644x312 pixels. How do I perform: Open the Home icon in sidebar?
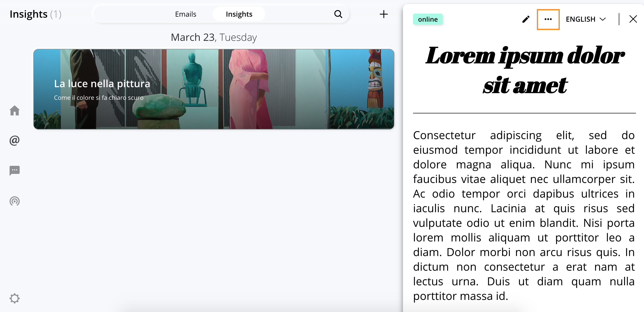coord(15,110)
